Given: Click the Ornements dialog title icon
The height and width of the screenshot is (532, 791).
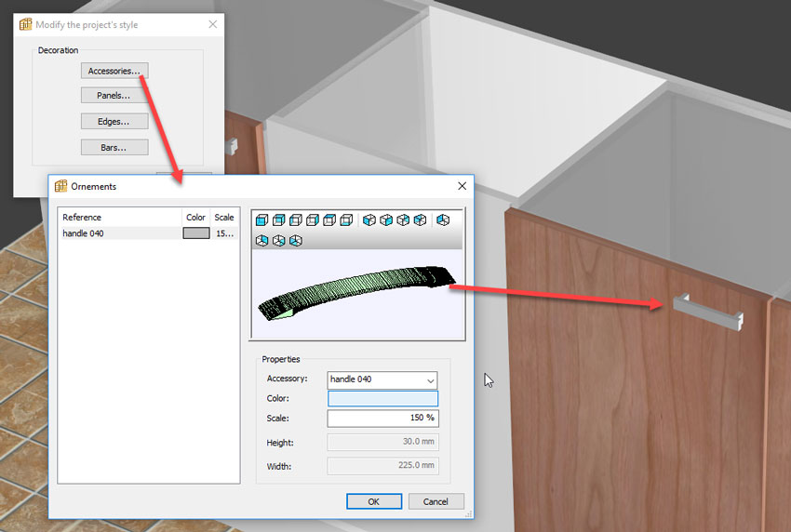Looking at the screenshot, I should [60, 186].
